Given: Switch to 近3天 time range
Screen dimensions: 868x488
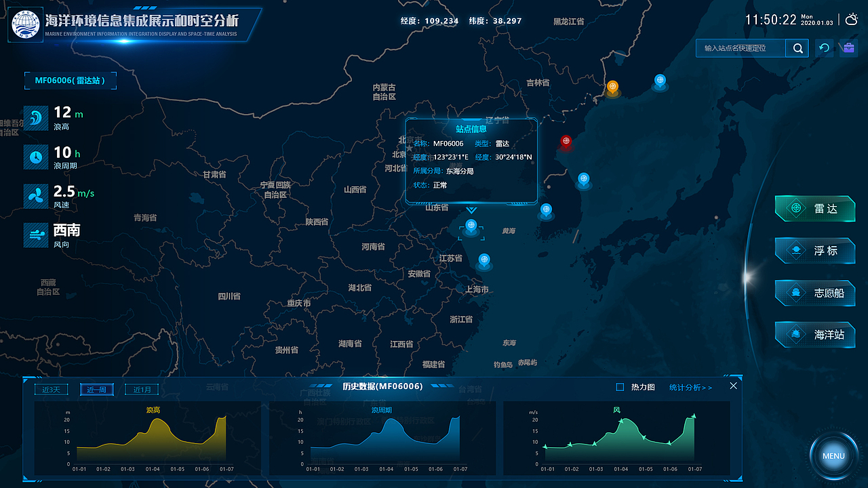Looking at the screenshot, I should click(x=52, y=390).
